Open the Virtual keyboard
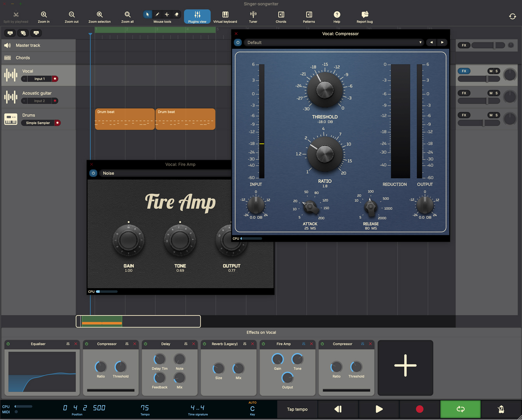The height and width of the screenshot is (420, 522). 225,16
